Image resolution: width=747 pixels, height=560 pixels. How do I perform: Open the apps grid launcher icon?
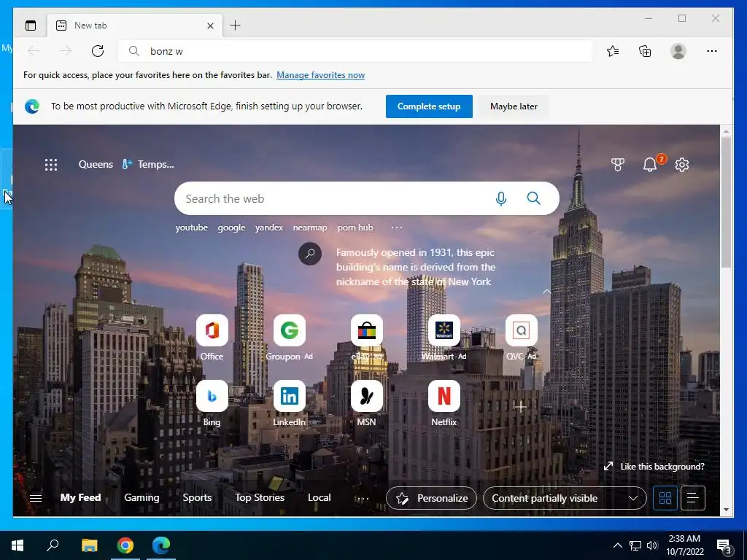(x=51, y=165)
